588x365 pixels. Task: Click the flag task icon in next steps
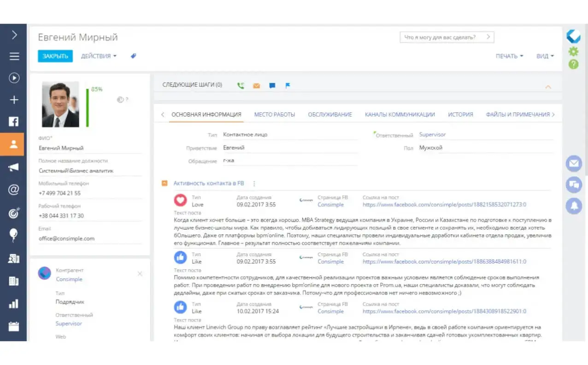tap(288, 85)
